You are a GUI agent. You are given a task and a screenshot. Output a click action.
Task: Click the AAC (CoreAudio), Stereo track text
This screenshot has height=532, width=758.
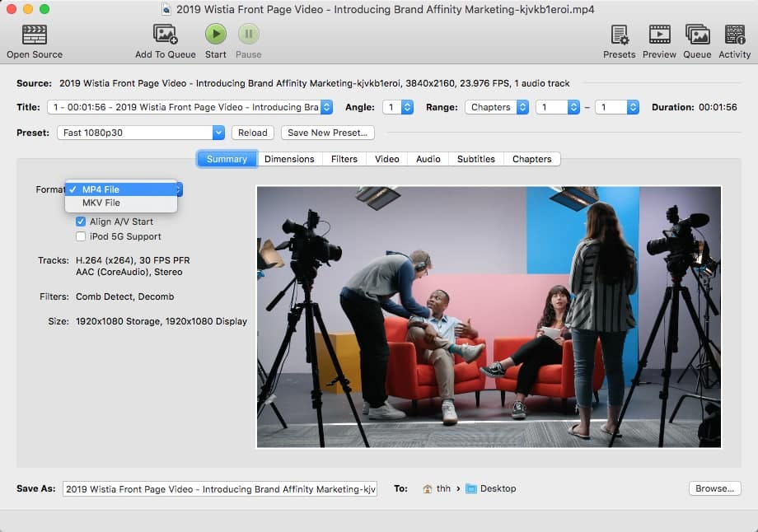[129, 272]
